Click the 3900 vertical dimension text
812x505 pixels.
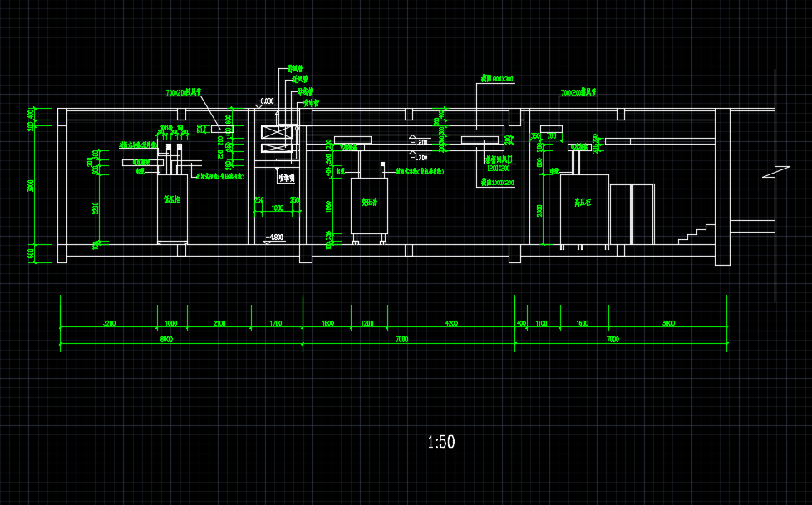point(32,186)
